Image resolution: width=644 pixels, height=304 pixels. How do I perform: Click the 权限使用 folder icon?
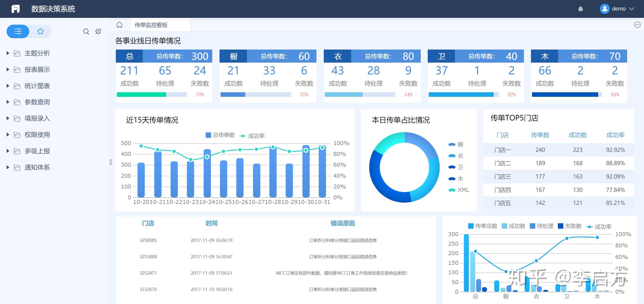(x=17, y=135)
